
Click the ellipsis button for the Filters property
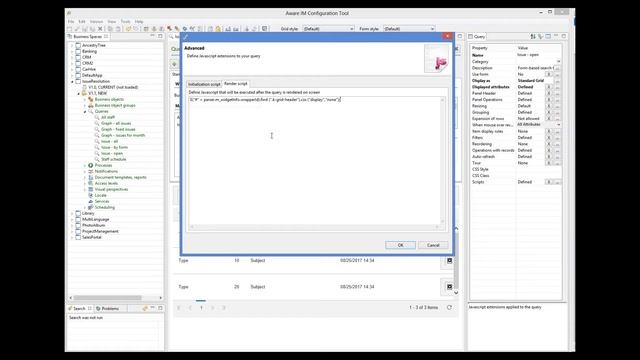click(558, 138)
